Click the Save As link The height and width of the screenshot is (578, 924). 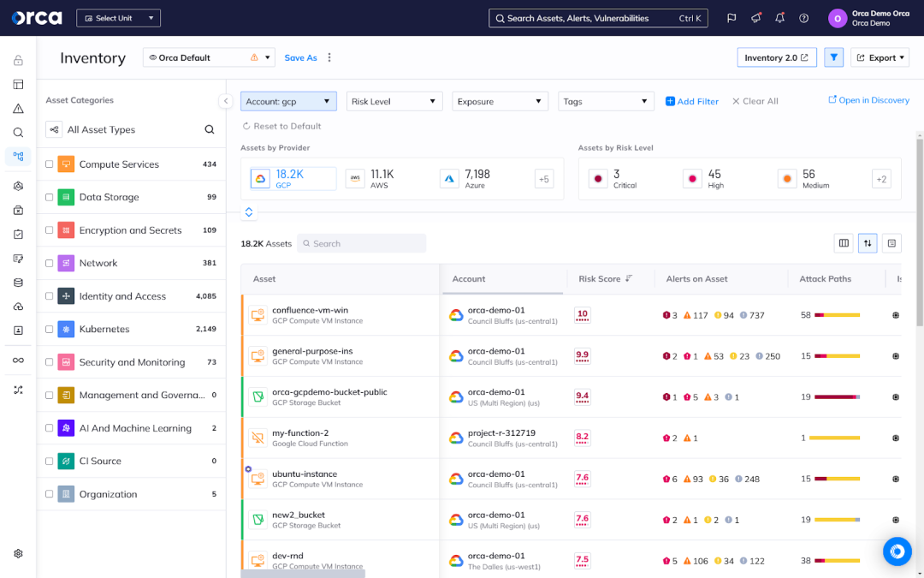click(x=300, y=58)
